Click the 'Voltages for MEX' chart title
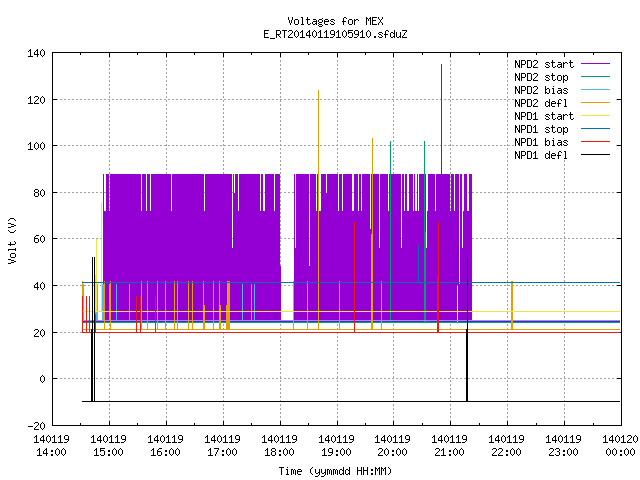This screenshot has width=640, height=480. pos(335,21)
